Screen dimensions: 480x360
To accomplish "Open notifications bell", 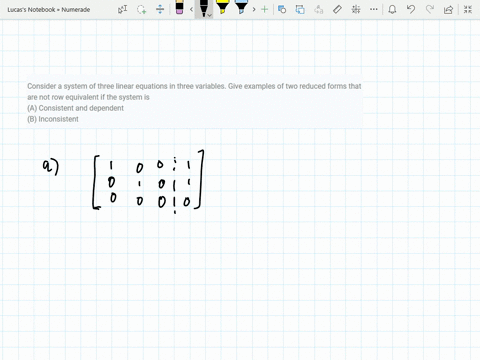I will [392, 9].
